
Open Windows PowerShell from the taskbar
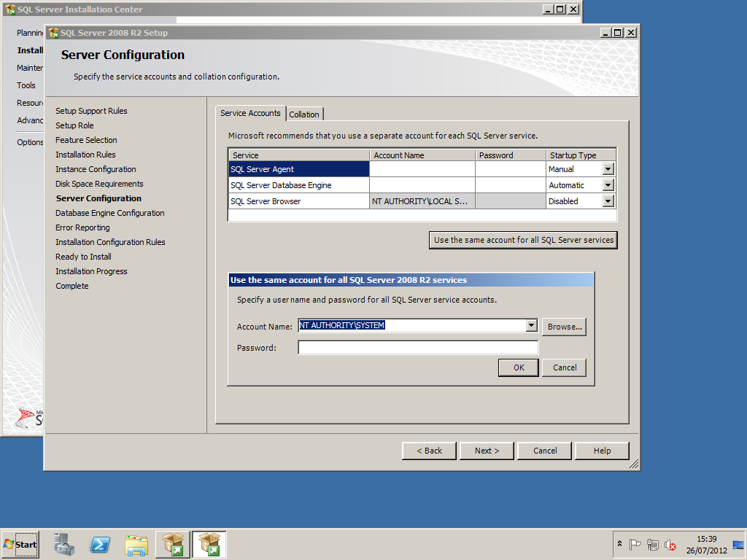point(100,544)
